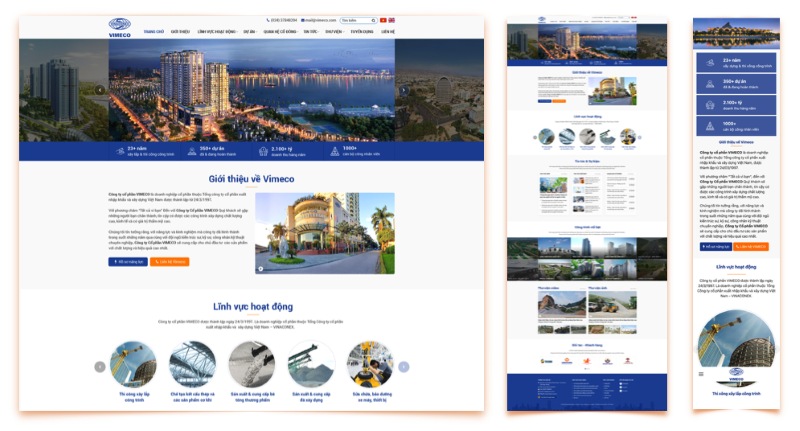Open the Vimeco headquarters photo
The height and width of the screenshot is (431, 800).
tap(325, 233)
